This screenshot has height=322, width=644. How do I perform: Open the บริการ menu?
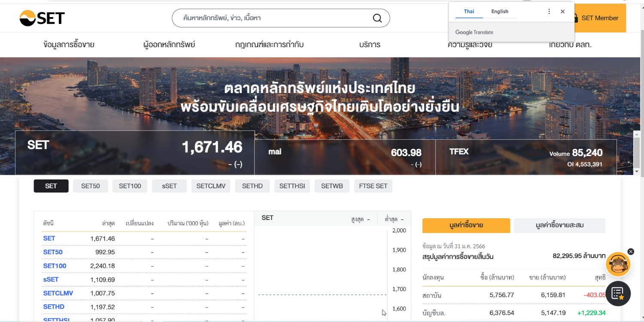point(370,45)
